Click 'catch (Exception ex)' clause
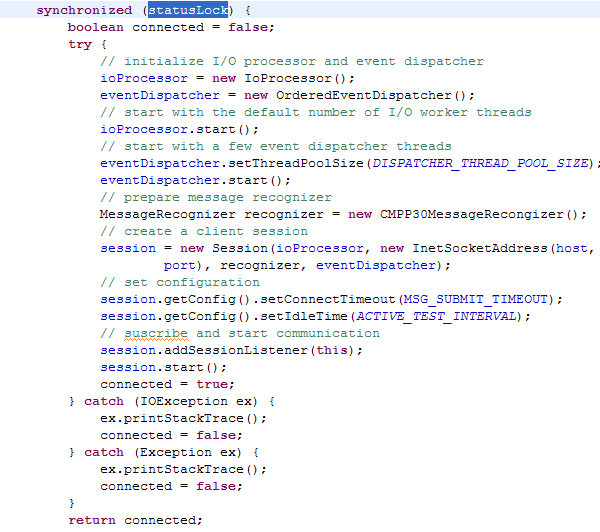Image resolution: width=600 pixels, height=532 pixels. (163, 452)
